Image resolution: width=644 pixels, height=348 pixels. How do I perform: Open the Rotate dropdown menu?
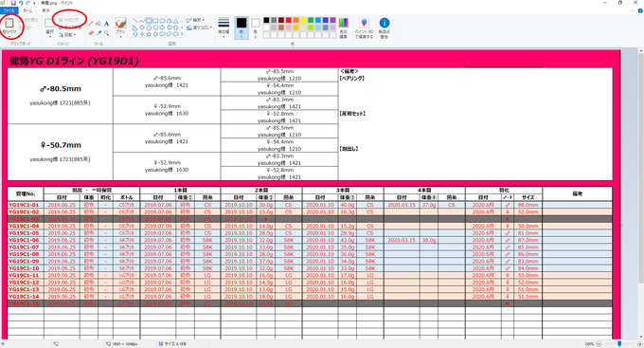[x=68, y=34]
